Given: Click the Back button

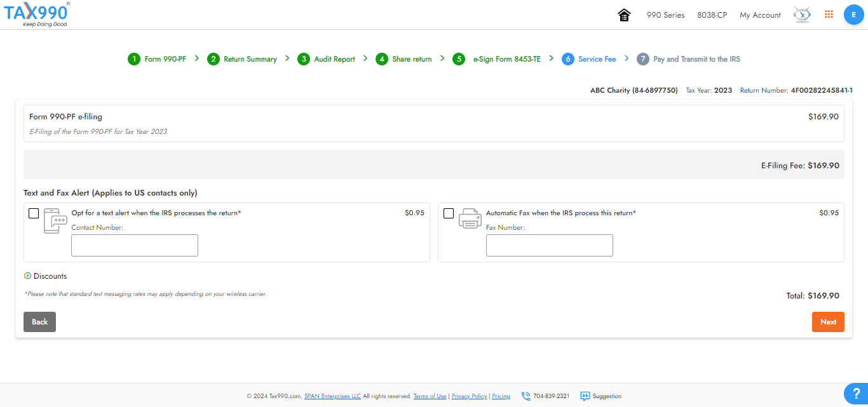Looking at the screenshot, I should [39, 322].
